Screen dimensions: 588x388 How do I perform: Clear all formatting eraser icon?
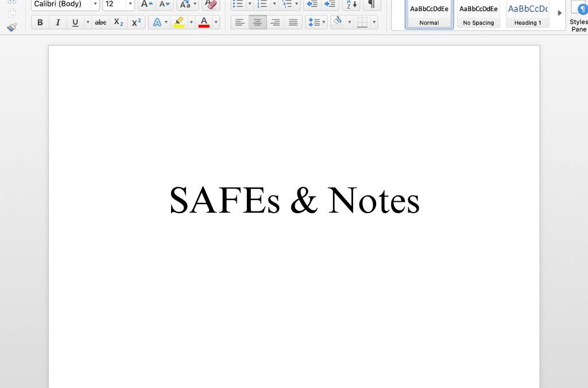coord(211,4)
